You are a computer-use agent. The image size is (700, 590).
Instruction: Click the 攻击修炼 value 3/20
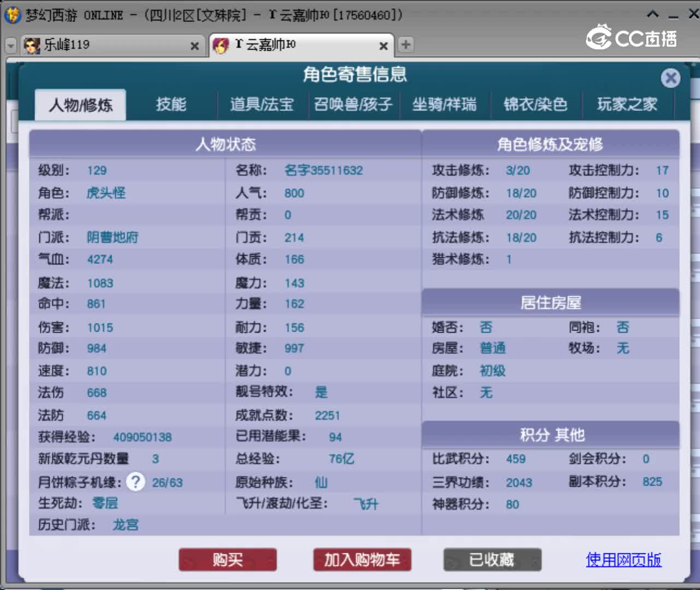coord(518,170)
